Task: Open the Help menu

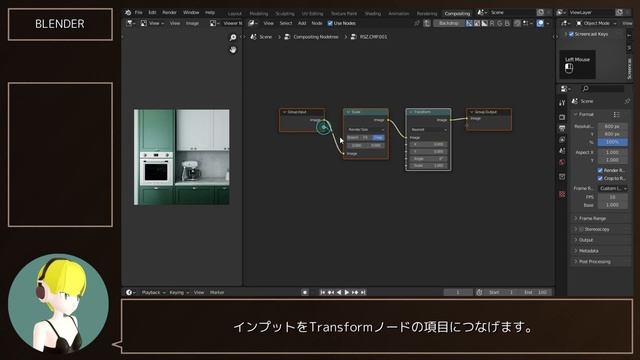Action: point(210,13)
